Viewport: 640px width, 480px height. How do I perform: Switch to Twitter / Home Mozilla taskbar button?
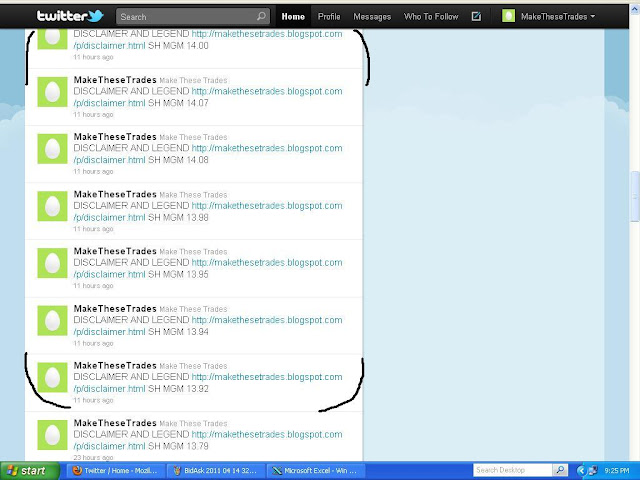[x=116, y=471]
